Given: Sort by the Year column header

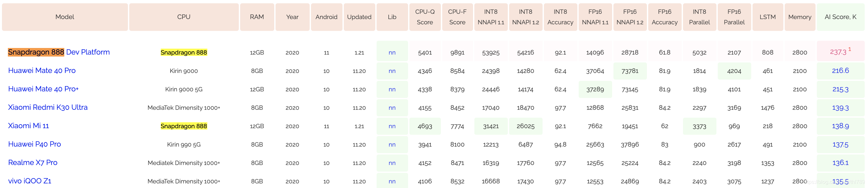Looking at the screenshot, I should 293,17.
